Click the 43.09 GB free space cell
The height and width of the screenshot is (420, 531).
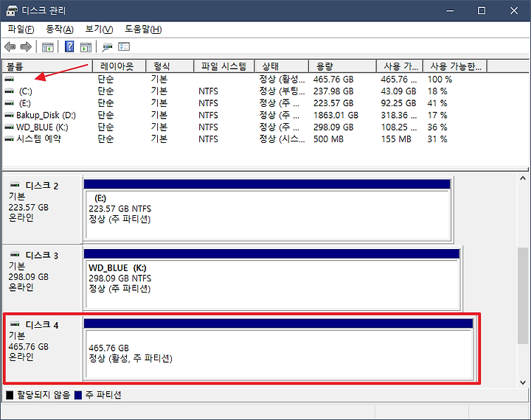tap(398, 91)
